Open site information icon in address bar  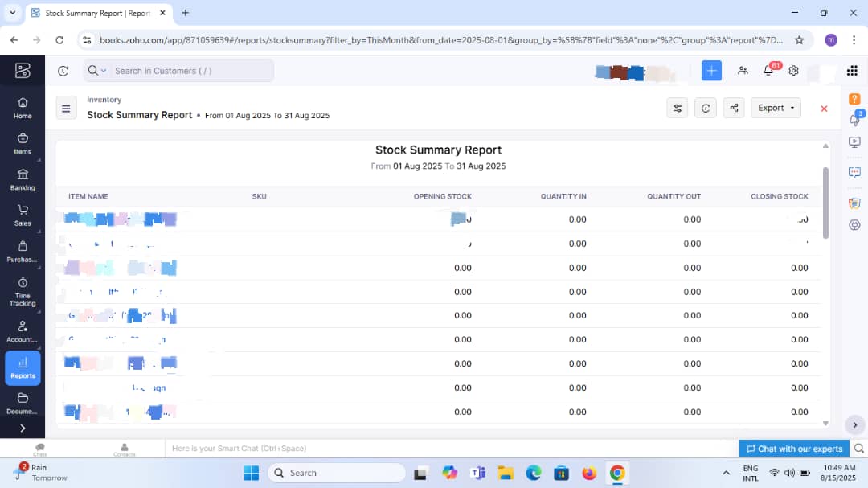(x=87, y=40)
